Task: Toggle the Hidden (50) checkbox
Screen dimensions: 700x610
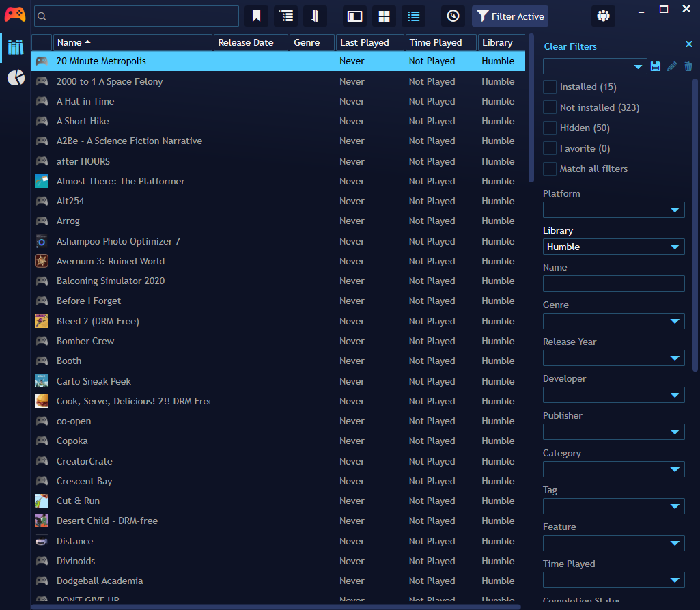Action: pos(550,128)
